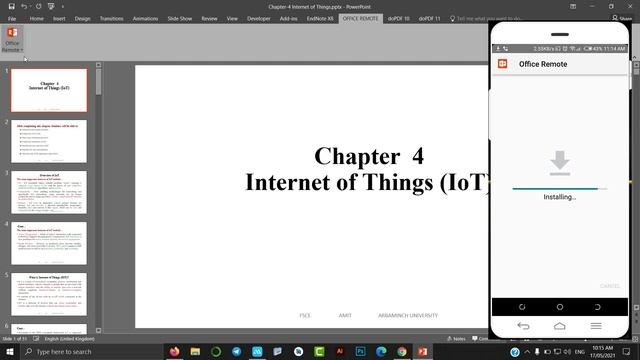Open the Review ribbon tab
640x360 pixels.
point(209,19)
